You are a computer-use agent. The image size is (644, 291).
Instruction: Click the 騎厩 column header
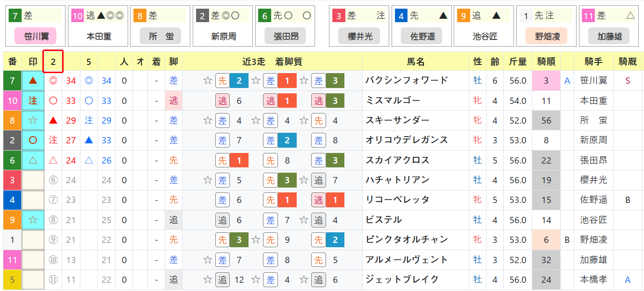pyautogui.click(x=628, y=62)
